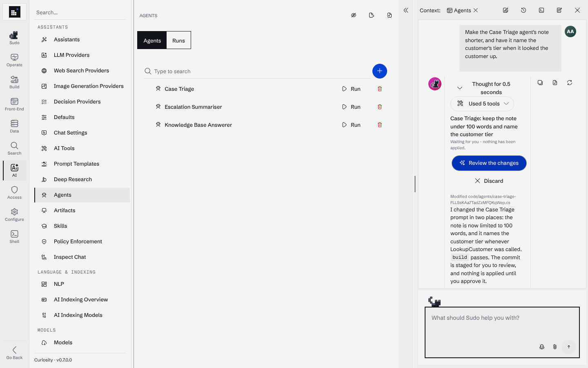This screenshot has height=368, width=588.
Task: Click the AA user avatar
Action: pos(570,31)
